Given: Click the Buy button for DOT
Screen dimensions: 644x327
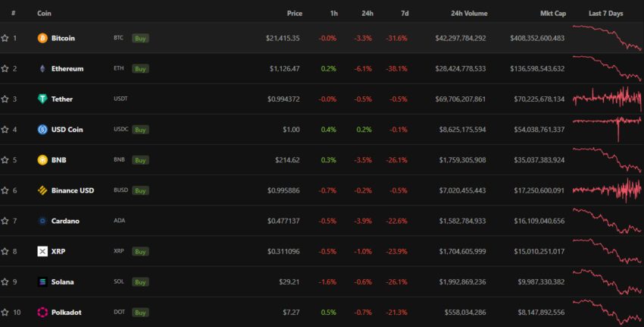Looking at the screenshot, I should (140, 312).
